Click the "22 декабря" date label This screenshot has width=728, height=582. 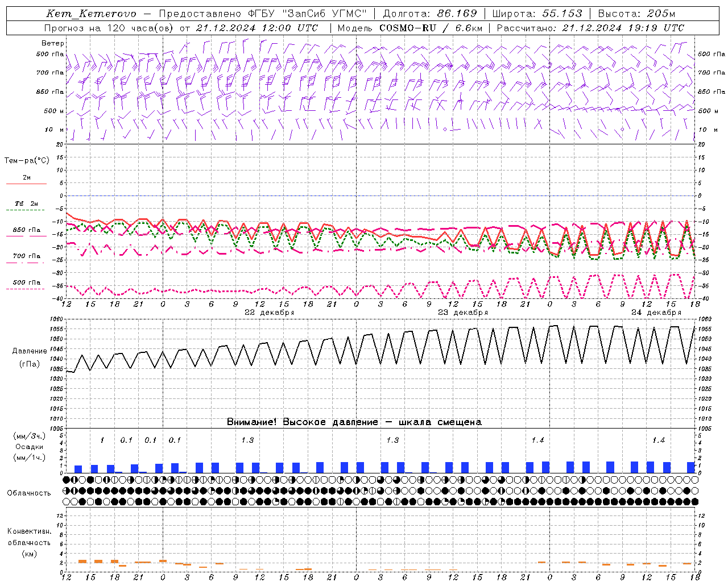[269, 313]
